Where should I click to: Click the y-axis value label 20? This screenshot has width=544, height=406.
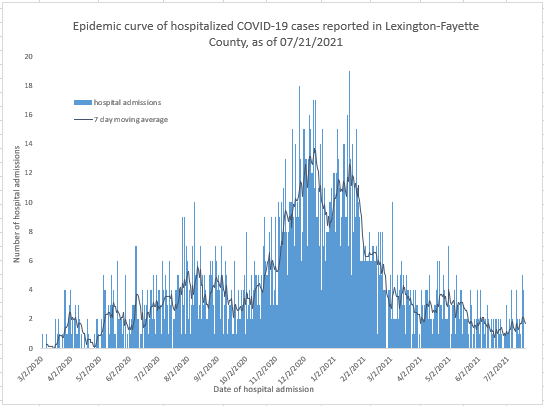[28, 56]
